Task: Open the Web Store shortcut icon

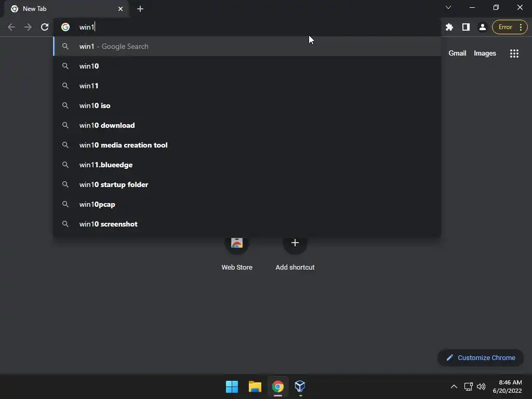Action: tap(237, 243)
